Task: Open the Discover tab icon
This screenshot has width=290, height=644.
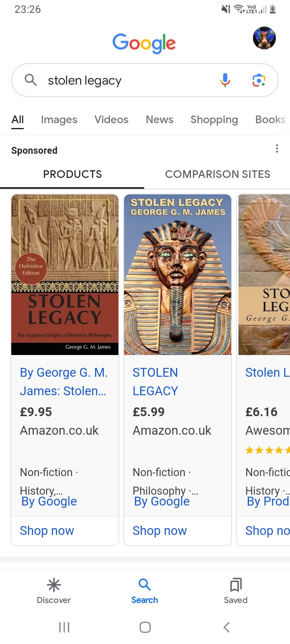Action: [x=54, y=585]
